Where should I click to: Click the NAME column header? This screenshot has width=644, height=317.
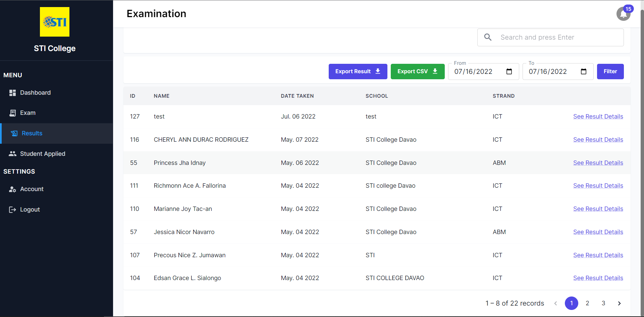162,96
